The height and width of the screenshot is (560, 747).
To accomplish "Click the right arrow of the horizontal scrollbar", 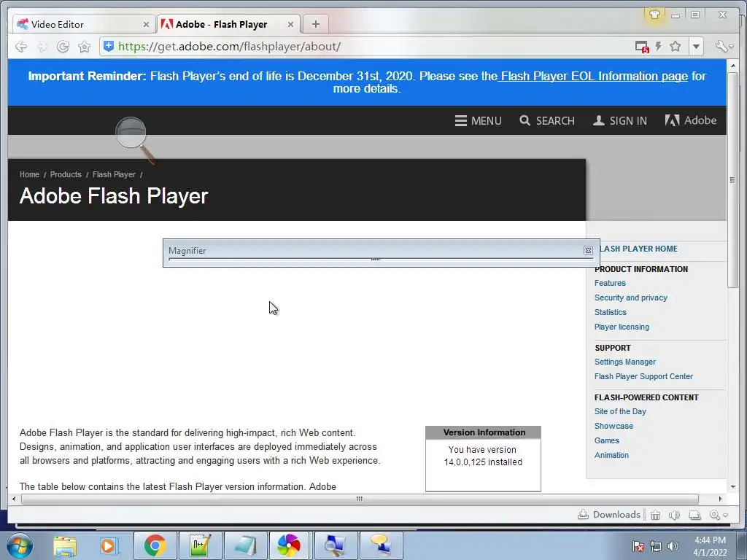I will (720, 499).
